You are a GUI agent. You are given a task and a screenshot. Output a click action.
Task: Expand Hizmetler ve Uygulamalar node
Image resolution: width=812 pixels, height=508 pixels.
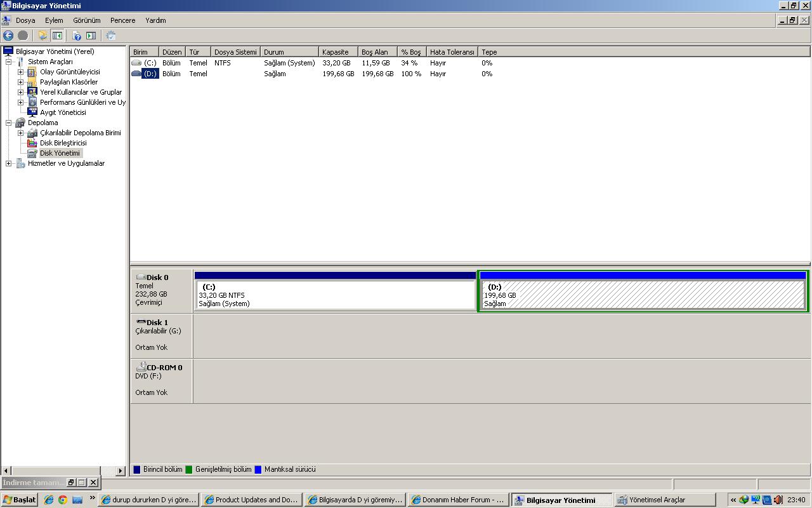(x=8, y=163)
